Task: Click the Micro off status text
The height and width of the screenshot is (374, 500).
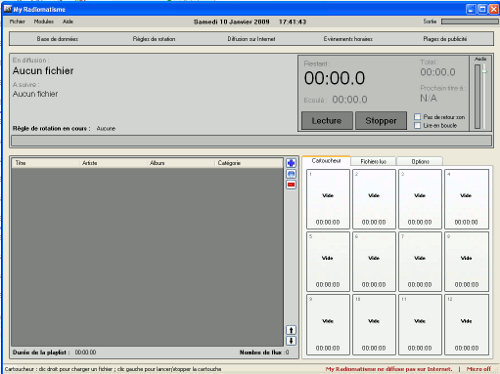Action: [x=479, y=369]
